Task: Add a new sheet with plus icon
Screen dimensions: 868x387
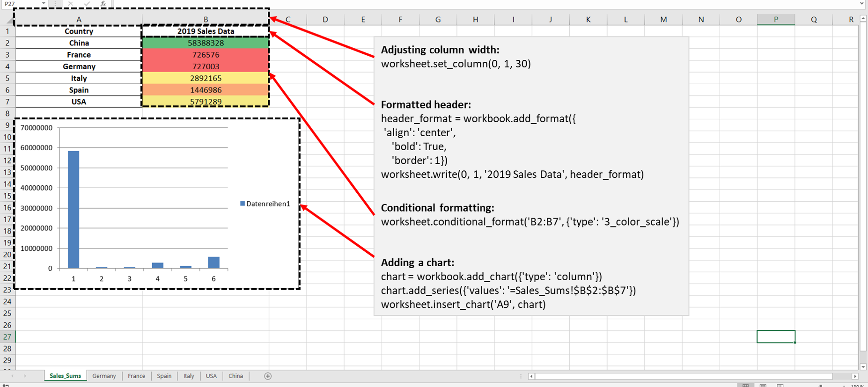Action: 268,376
